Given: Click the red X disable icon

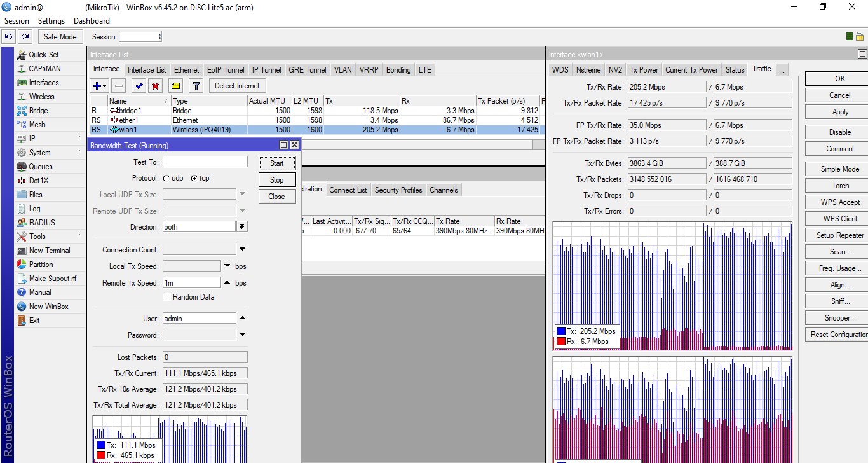Looking at the screenshot, I should 155,86.
